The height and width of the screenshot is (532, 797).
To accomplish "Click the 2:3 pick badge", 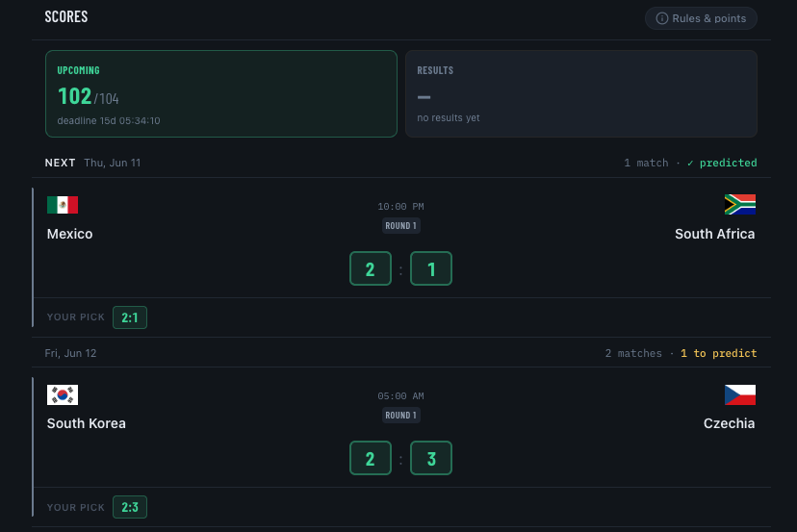I will (130, 507).
